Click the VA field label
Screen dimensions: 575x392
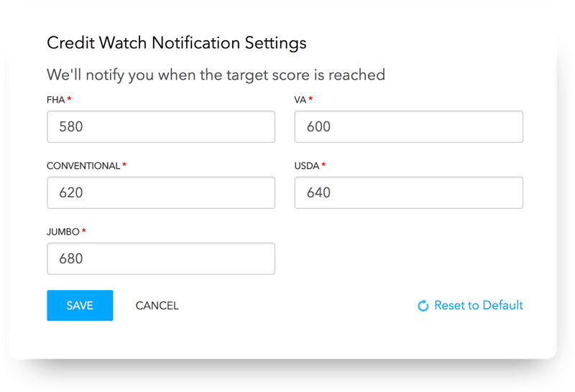300,100
